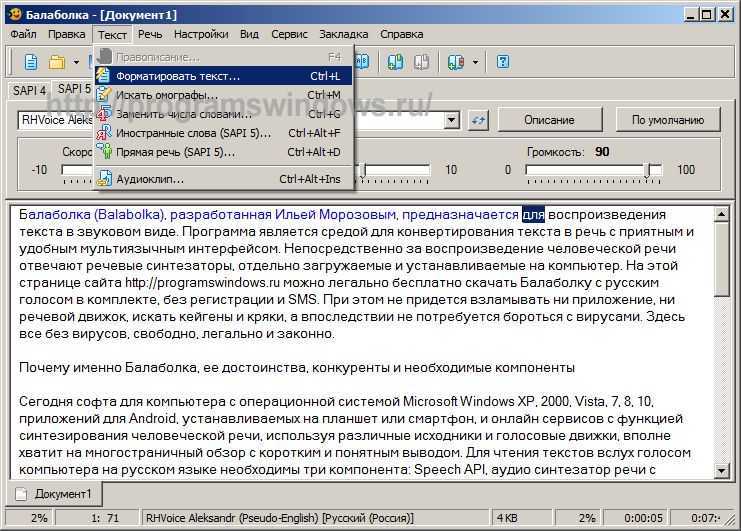Click the refresh voices arrows button
The width and height of the screenshot is (741, 531).
tap(478, 120)
